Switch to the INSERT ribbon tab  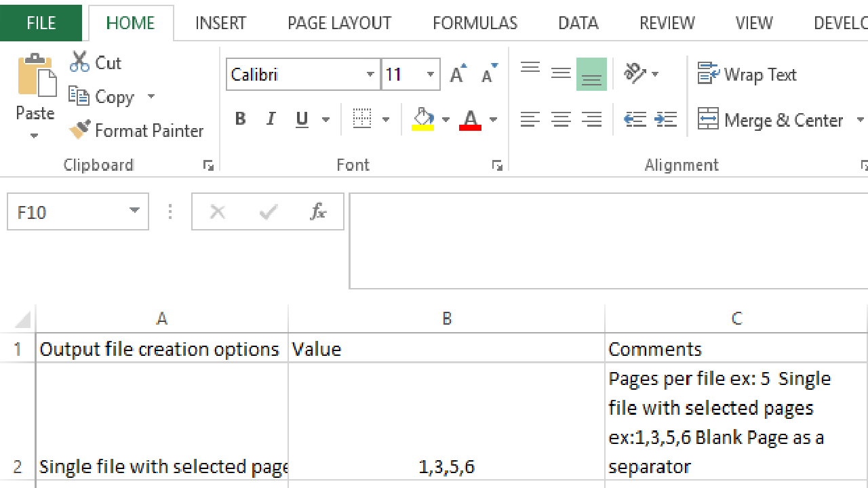tap(220, 23)
